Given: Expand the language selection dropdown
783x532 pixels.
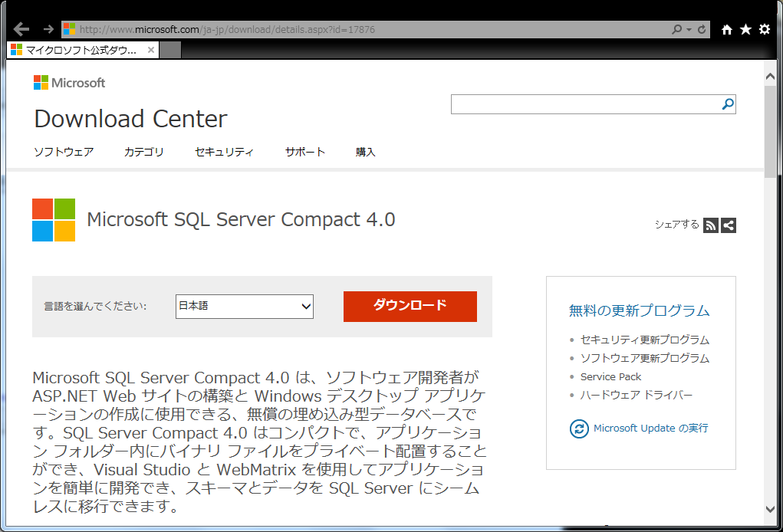Looking at the screenshot, I should click(x=244, y=306).
